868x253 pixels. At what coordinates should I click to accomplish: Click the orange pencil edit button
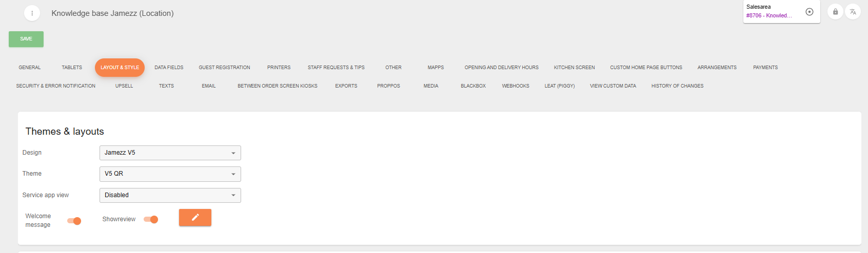195,218
